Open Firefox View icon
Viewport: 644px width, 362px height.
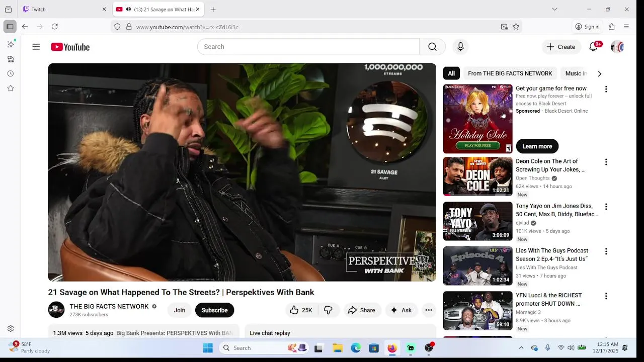(x=8, y=9)
